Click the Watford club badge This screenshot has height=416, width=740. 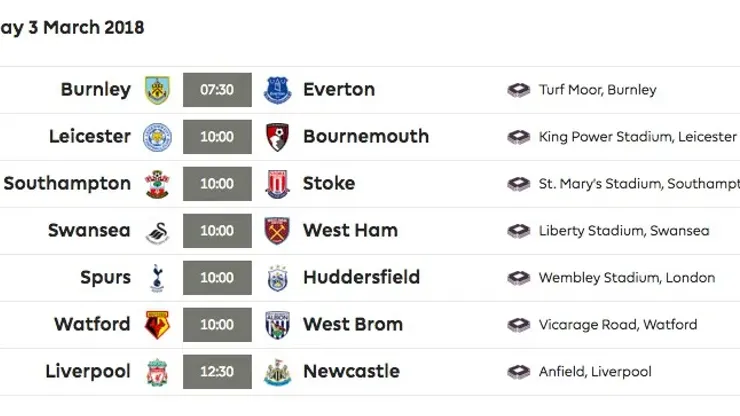(x=157, y=325)
